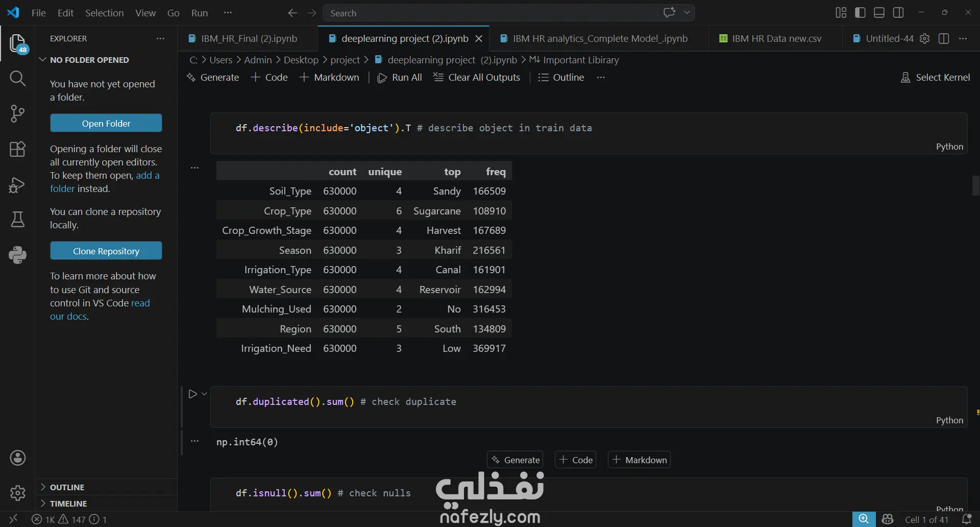The width and height of the screenshot is (980, 527).
Task: Open the Accounts menu icon
Action: [x=18, y=458]
